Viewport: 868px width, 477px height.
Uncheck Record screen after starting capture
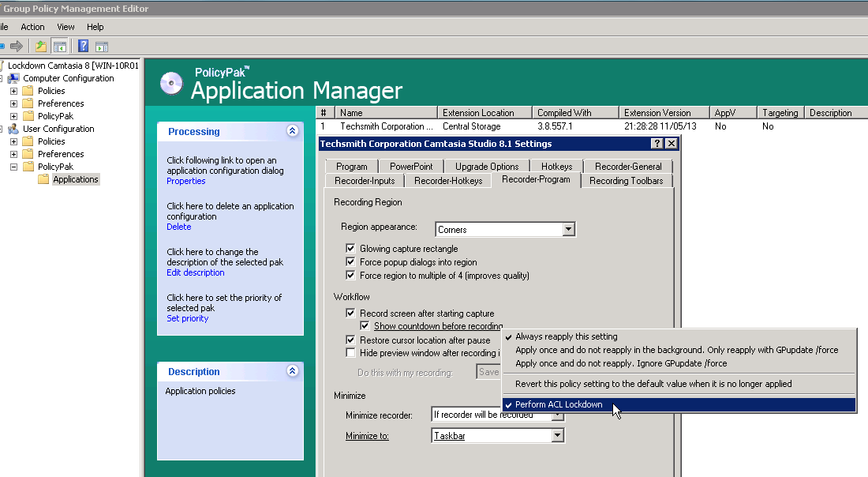[x=350, y=313]
